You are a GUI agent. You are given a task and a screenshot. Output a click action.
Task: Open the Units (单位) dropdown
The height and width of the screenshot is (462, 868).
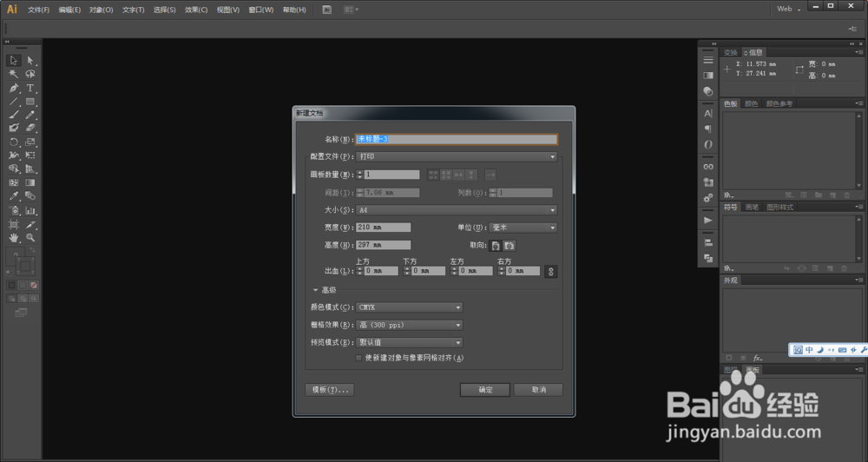tap(523, 228)
